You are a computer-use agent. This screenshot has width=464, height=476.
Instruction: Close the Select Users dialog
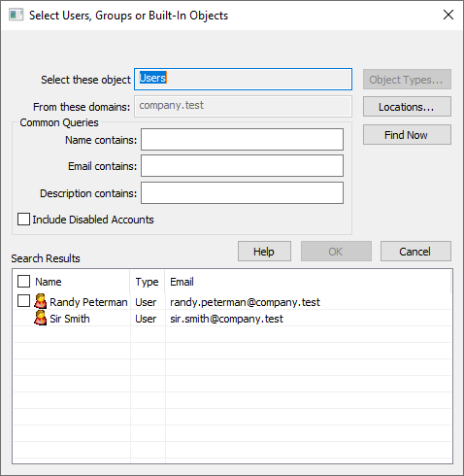tap(448, 15)
